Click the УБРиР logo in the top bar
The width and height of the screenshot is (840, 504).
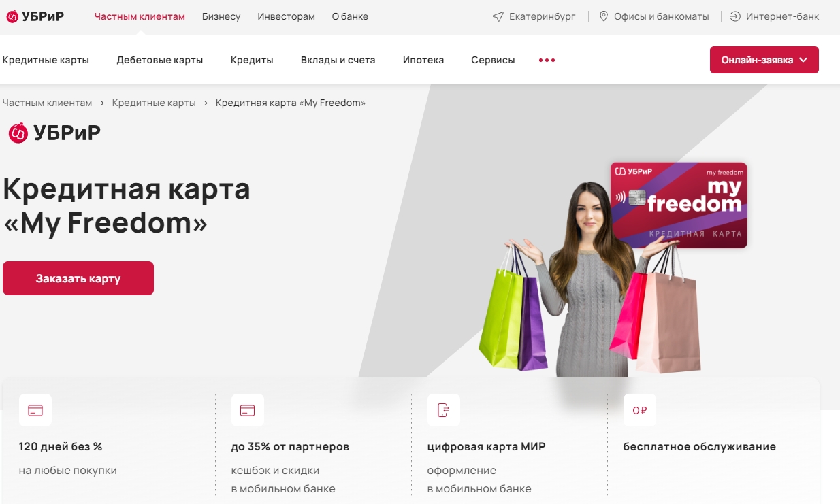click(35, 16)
